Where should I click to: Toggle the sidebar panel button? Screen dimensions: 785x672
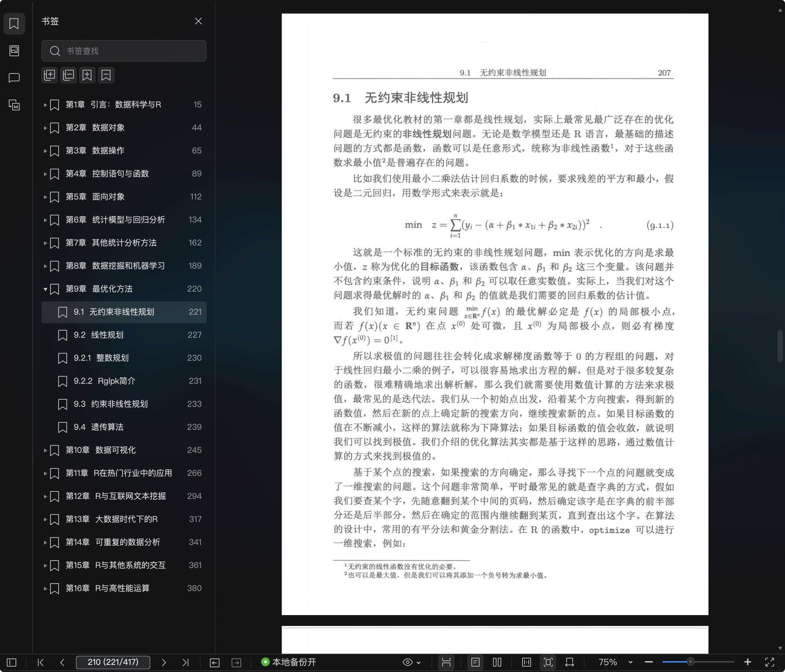point(12,663)
